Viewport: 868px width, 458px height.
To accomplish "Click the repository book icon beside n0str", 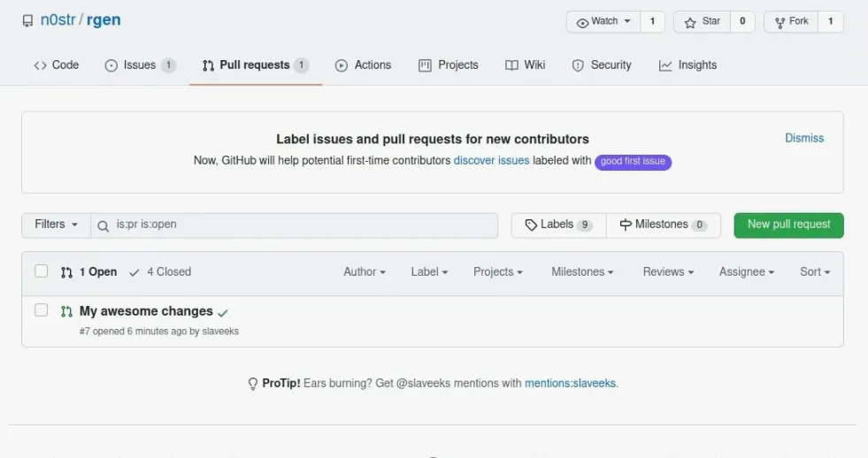I will [27, 21].
